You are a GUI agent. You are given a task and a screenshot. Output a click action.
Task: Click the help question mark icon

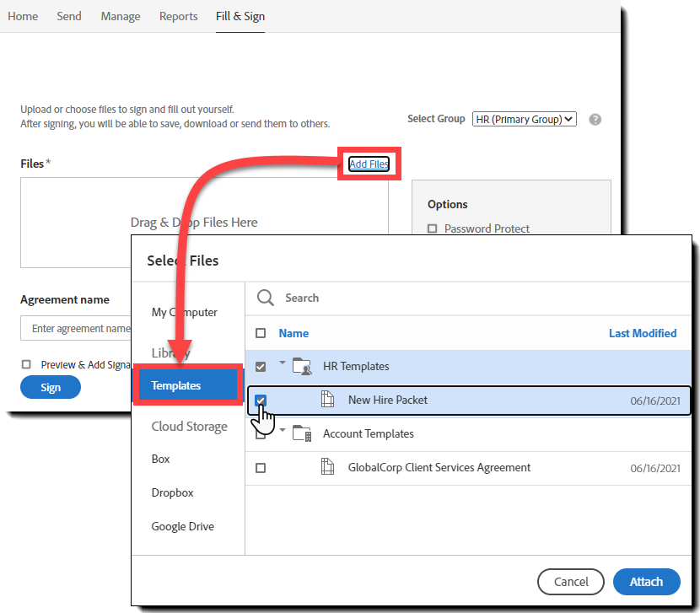595,120
